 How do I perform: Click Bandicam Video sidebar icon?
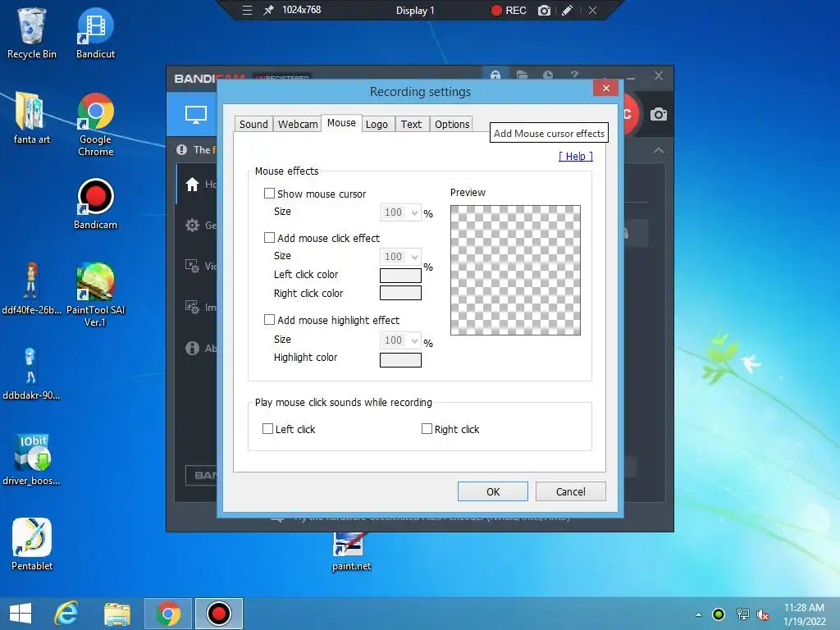click(192, 266)
